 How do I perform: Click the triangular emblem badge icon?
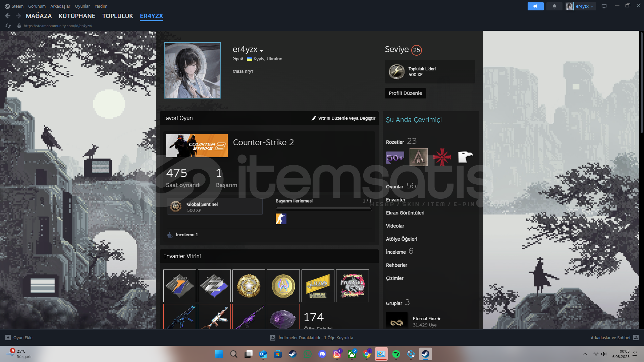[419, 157]
